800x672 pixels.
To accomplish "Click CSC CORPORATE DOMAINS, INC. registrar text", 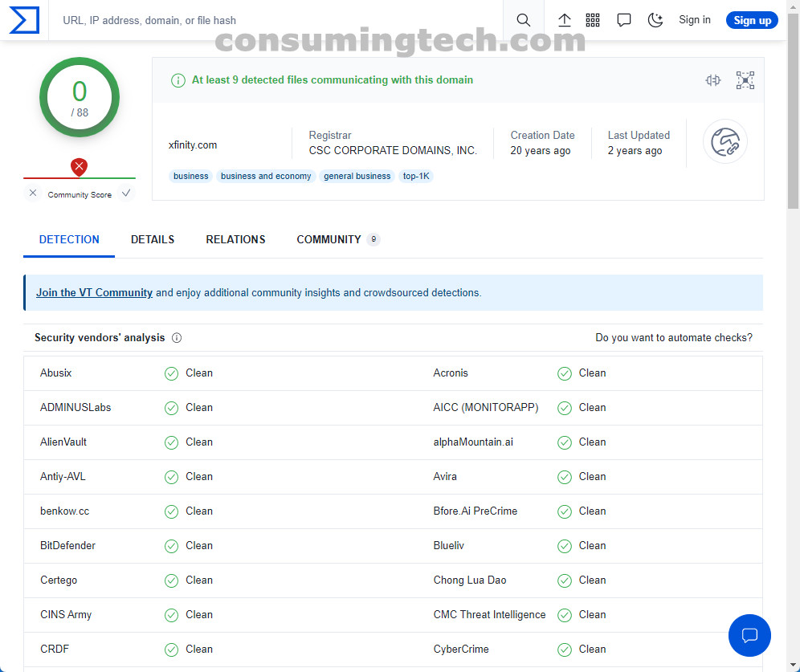I will tap(393, 150).
